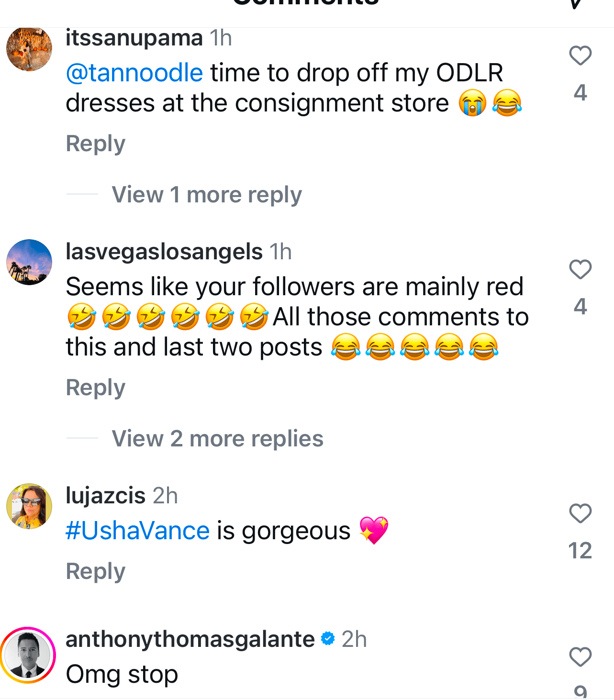This screenshot has width=614, height=700.
Task: Open lasvegaslosangeles's profile picture
Action: point(29,262)
